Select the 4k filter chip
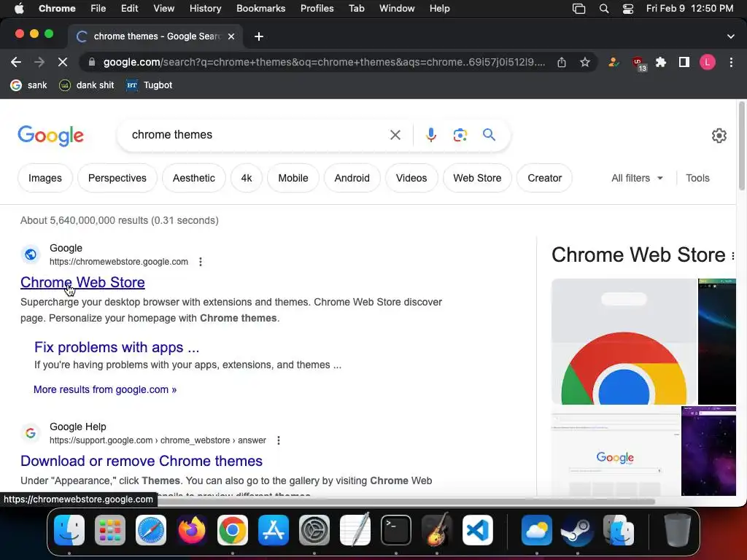The width and height of the screenshot is (747, 560). click(x=247, y=178)
